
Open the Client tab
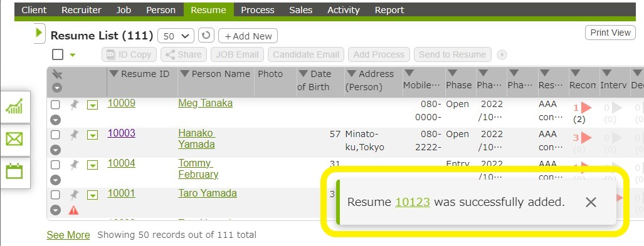pos(34,10)
